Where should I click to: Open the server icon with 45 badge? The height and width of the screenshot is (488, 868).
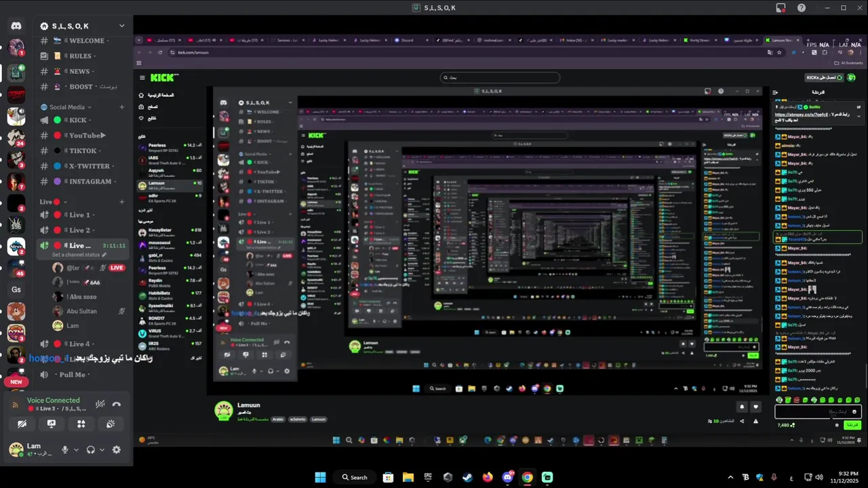[x=16, y=268]
